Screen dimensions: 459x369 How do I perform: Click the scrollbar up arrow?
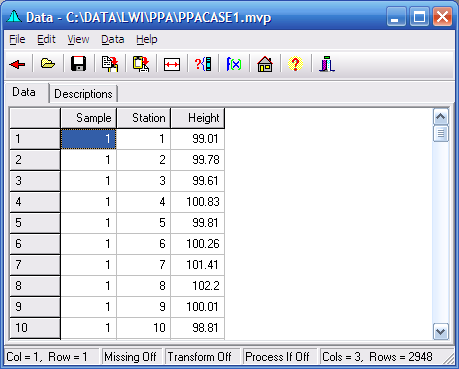click(441, 116)
